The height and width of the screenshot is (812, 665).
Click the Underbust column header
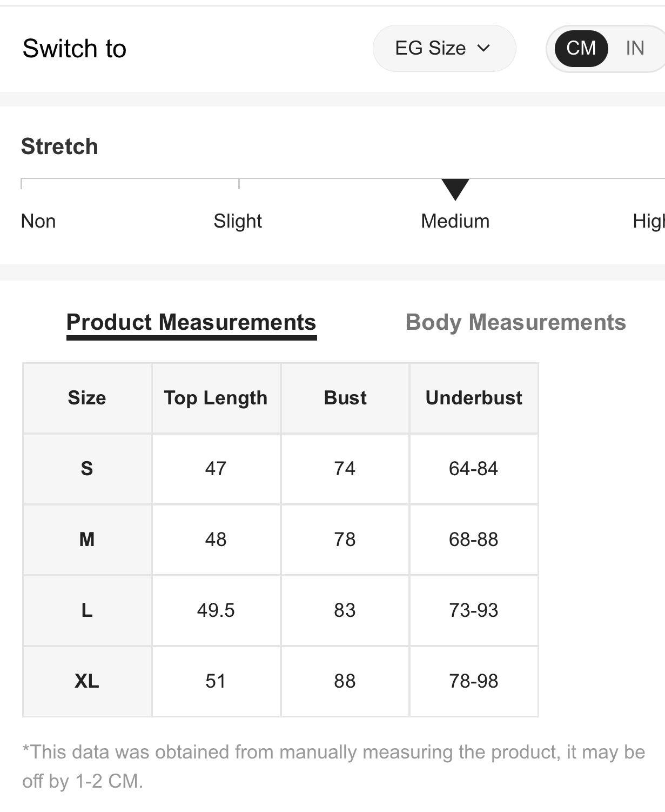click(474, 398)
